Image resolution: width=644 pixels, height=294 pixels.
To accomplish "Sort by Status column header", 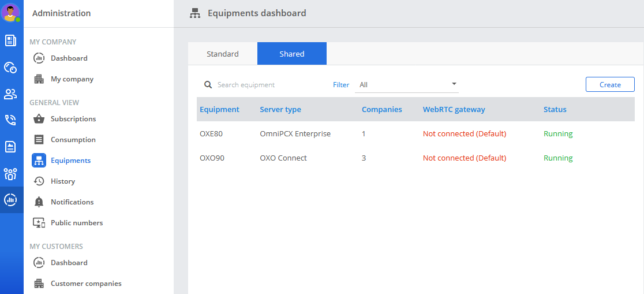I will 555,109.
